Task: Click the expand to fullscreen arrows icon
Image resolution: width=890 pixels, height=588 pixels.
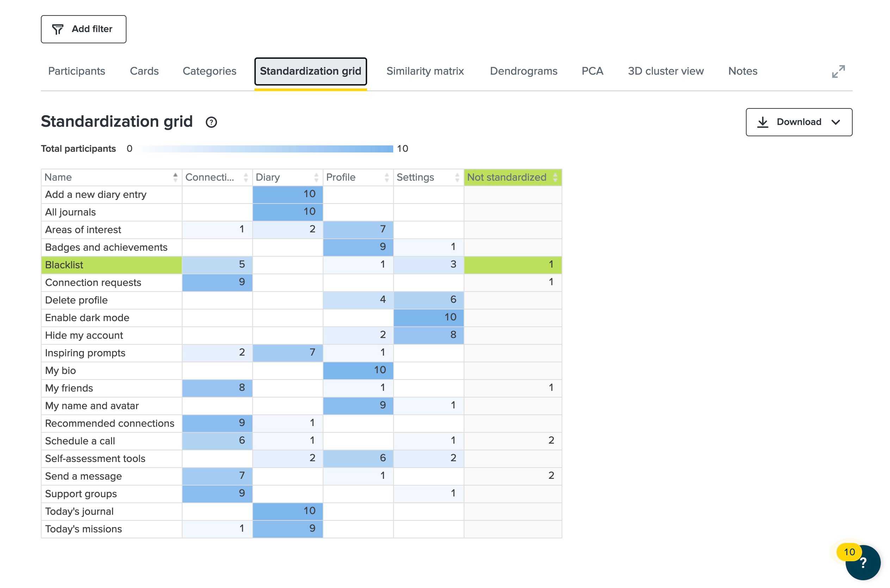Action: [x=838, y=71]
